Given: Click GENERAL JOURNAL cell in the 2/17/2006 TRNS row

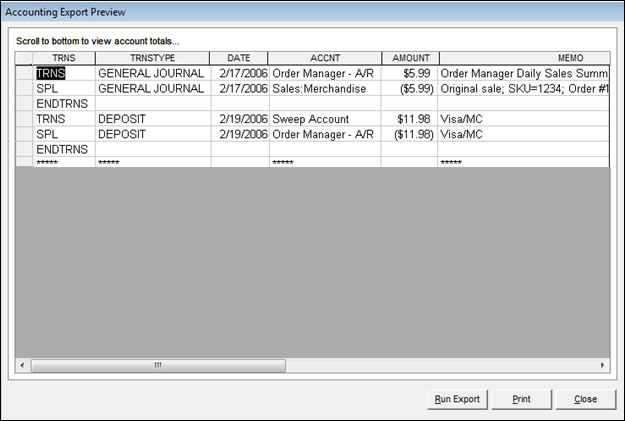Looking at the screenshot, I should (153, 73).
